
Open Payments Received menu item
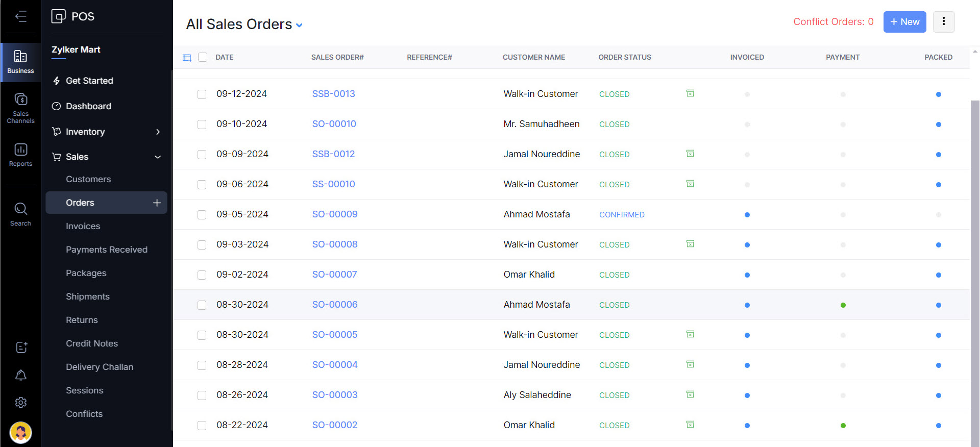(106, 250)
